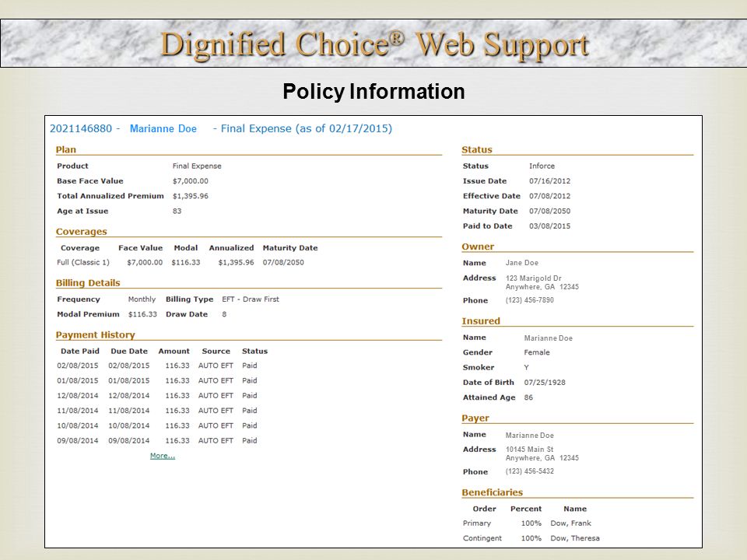Select the Base Face Value $7,000.00 in Plan
The height and width of the screenshot is (560, 747).
pos(191,181)
